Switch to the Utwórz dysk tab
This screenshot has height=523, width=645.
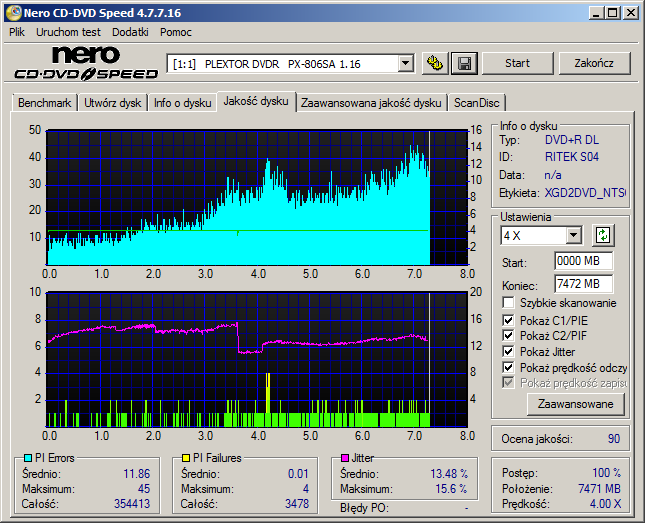(x=113, y=103)
